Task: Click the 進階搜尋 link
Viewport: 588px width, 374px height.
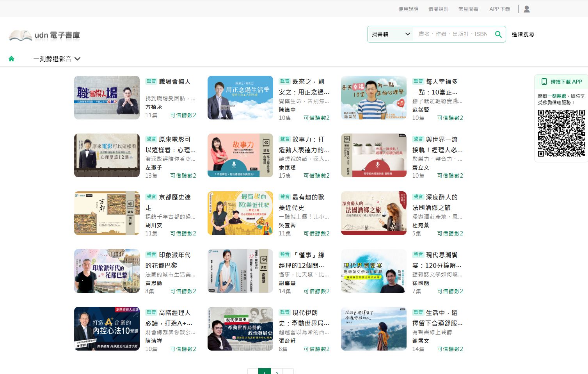Action: [x=523, y=34]
